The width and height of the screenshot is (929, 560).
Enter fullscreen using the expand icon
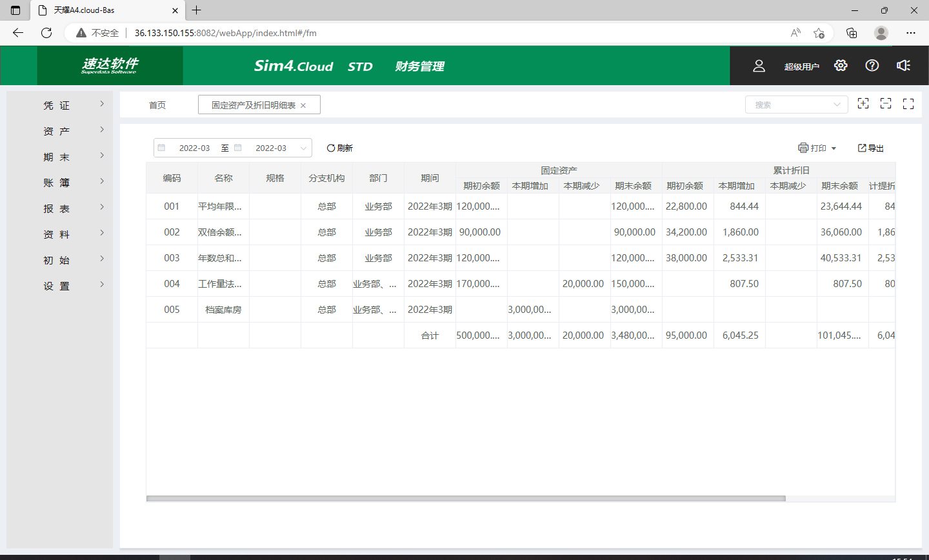click(x=908, y=104)
